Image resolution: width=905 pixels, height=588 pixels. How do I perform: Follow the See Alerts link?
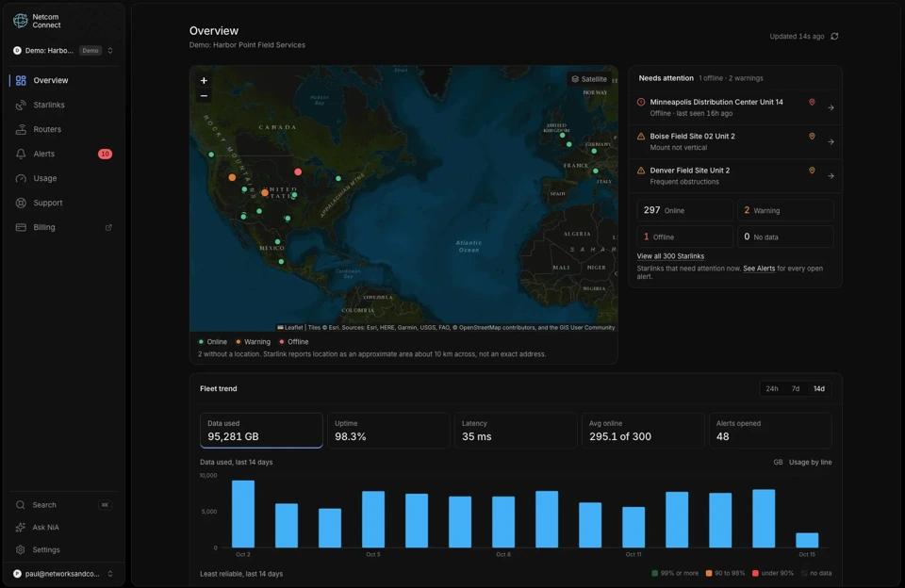[758, 269]
